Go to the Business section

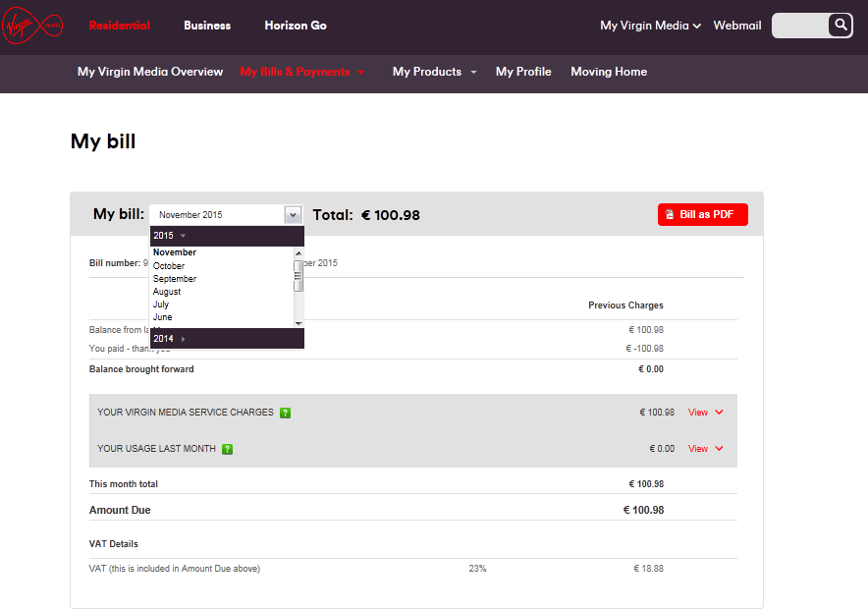click(207, 26)
